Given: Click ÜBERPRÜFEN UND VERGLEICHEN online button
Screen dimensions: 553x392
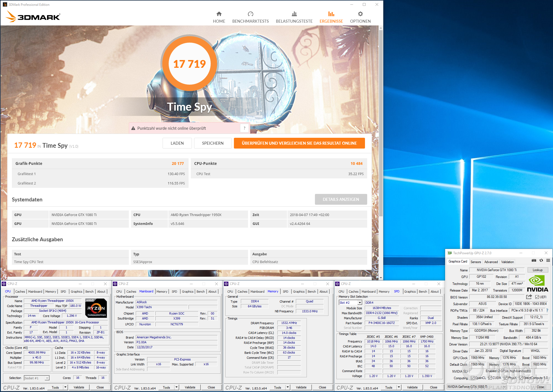Looking at the screenshot, I should 299,143.
